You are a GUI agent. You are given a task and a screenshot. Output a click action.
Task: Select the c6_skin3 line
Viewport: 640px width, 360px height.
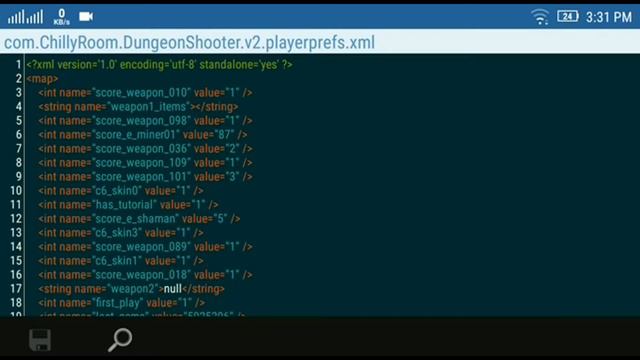(121, 233)
